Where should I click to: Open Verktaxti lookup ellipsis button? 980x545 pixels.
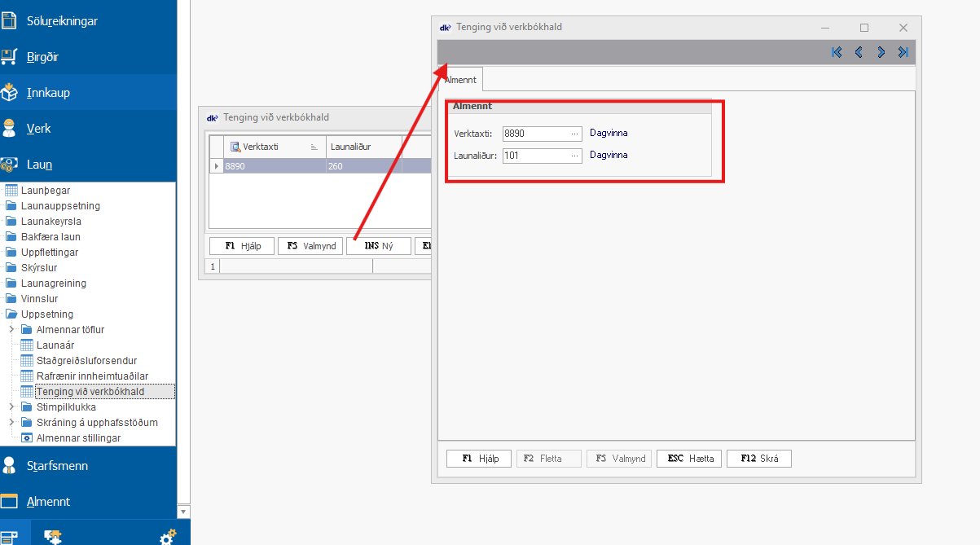[x=574, y=134]
